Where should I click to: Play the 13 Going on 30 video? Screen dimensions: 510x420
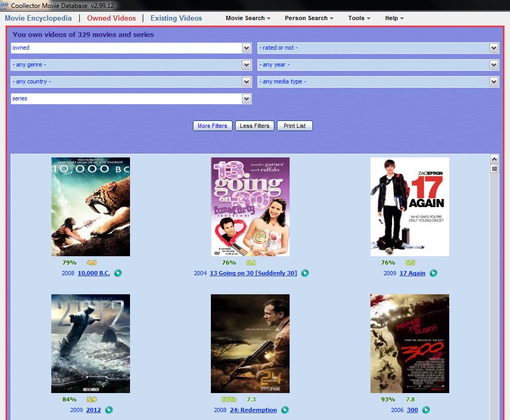point(305,273)
